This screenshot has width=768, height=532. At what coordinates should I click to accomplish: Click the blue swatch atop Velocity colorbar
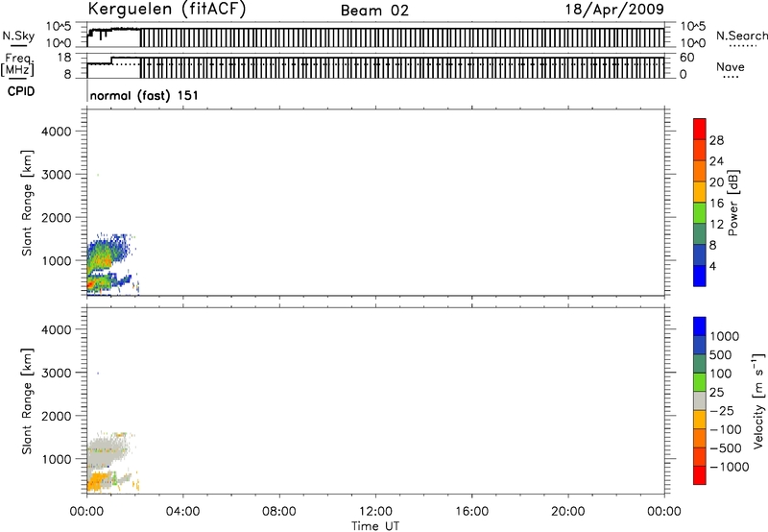pyautogui.click(x=700, y=326)
